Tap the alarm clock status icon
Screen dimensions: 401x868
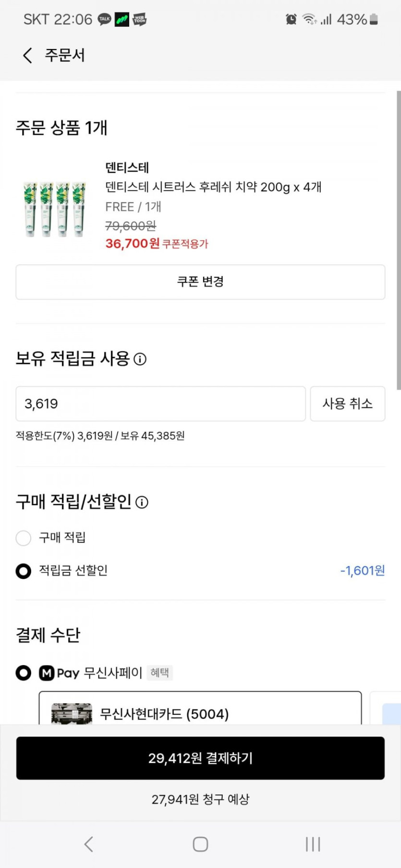click(291, 20)
